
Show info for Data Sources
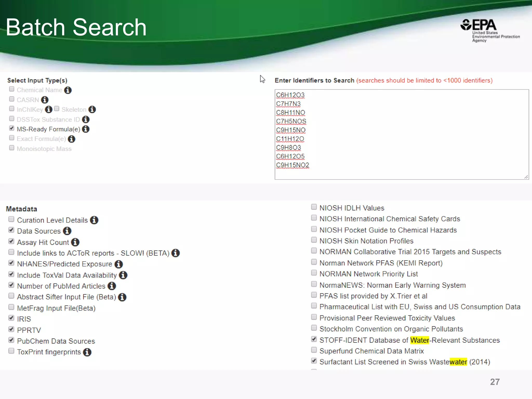tap(67, 231)
